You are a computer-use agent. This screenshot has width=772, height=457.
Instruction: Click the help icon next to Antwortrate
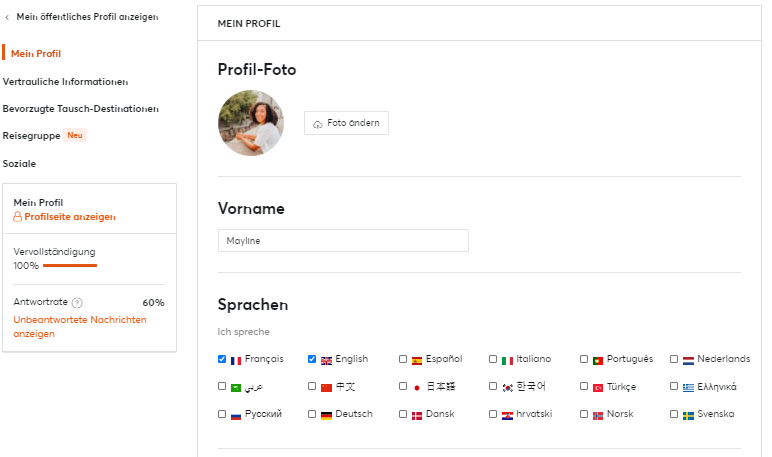pyautogui.click(x=77, y=303)
